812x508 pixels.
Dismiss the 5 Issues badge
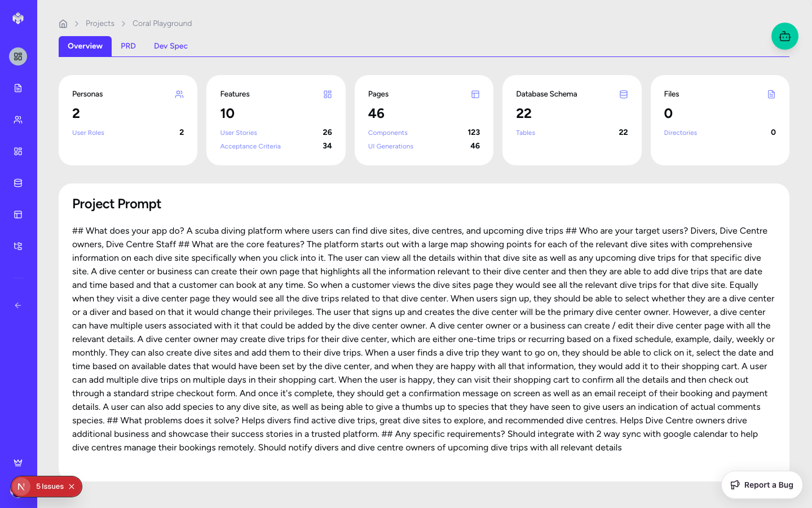(72, 487)
